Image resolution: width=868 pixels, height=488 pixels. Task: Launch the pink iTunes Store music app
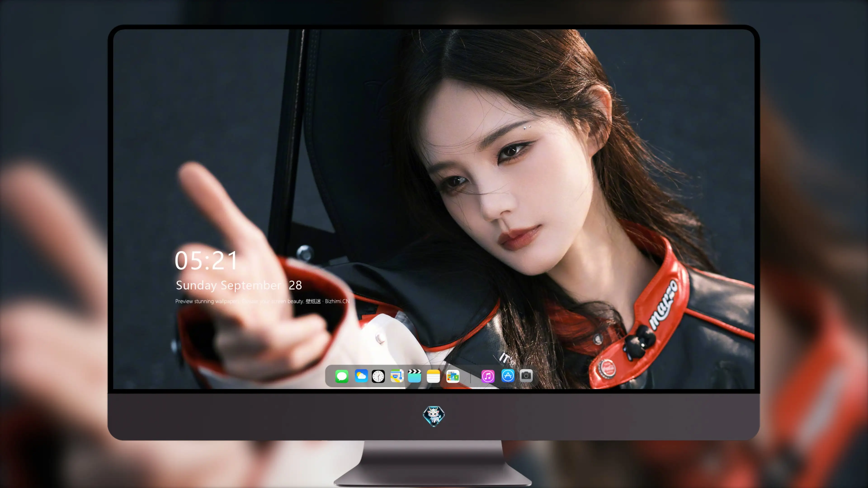point(488,376)
